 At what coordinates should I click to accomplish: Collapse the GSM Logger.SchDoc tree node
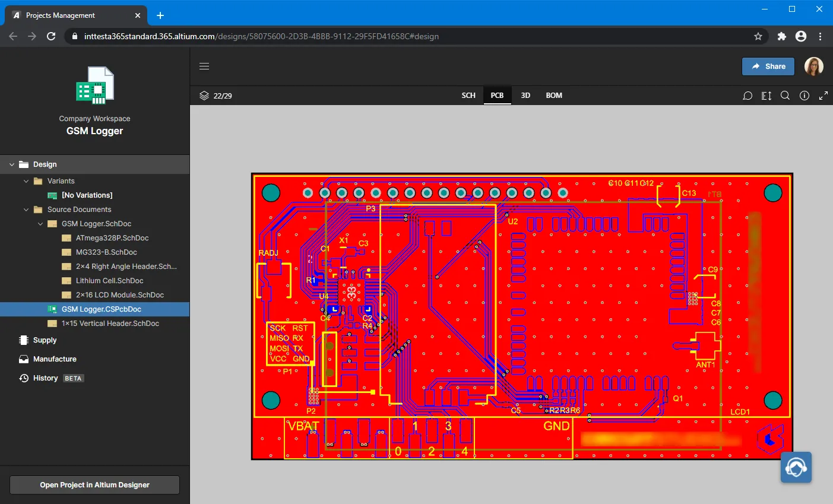tap(40, 224)
